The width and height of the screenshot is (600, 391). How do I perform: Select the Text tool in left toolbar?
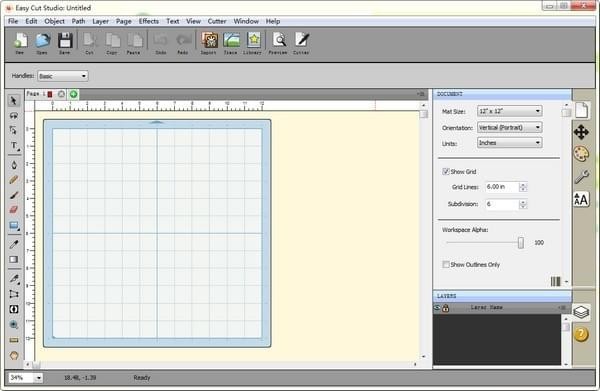coord(14,145)
